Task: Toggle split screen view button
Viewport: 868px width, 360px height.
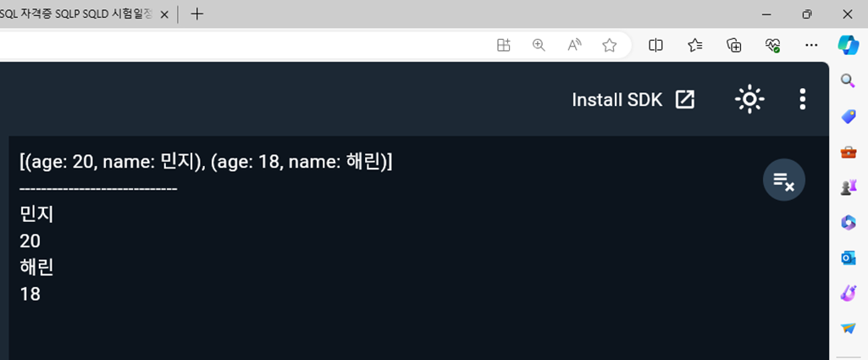Action: [x=655, y=46]
